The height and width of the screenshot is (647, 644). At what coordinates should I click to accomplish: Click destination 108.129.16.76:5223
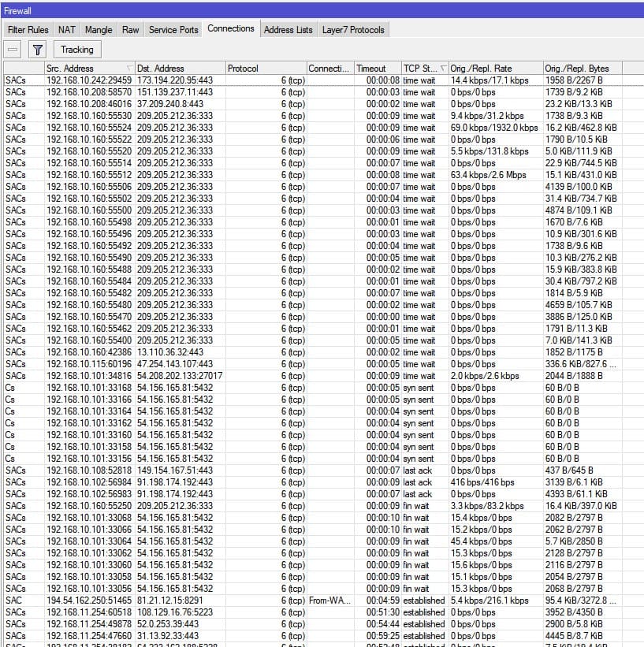(x=175, y=612)
